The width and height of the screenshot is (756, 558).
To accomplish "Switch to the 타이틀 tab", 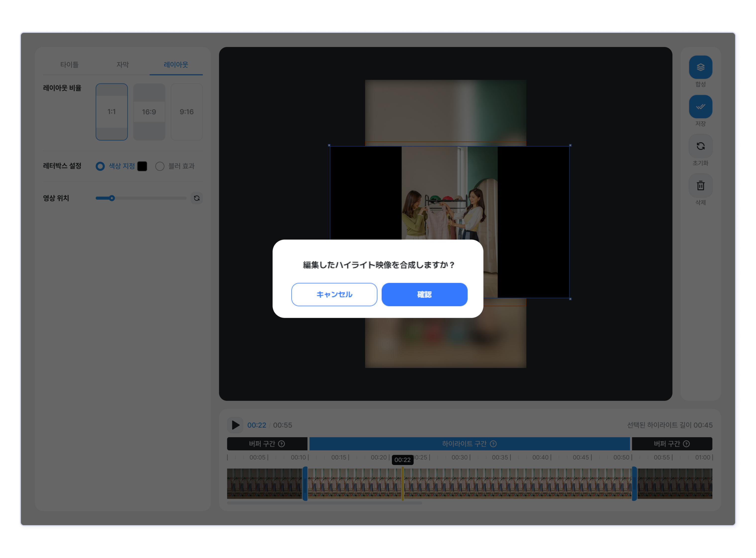I will (x=69, y=64).
